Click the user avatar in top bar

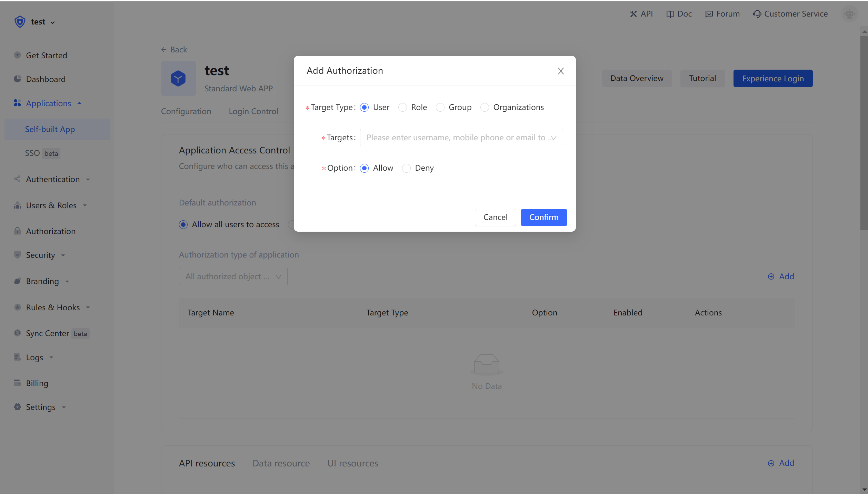[849, 14]
